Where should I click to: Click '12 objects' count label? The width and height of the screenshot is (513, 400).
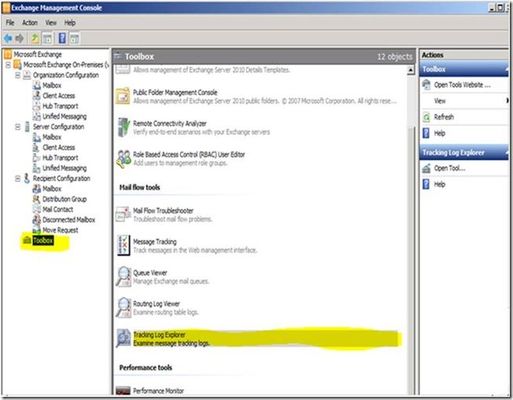[x=394, y=57]
